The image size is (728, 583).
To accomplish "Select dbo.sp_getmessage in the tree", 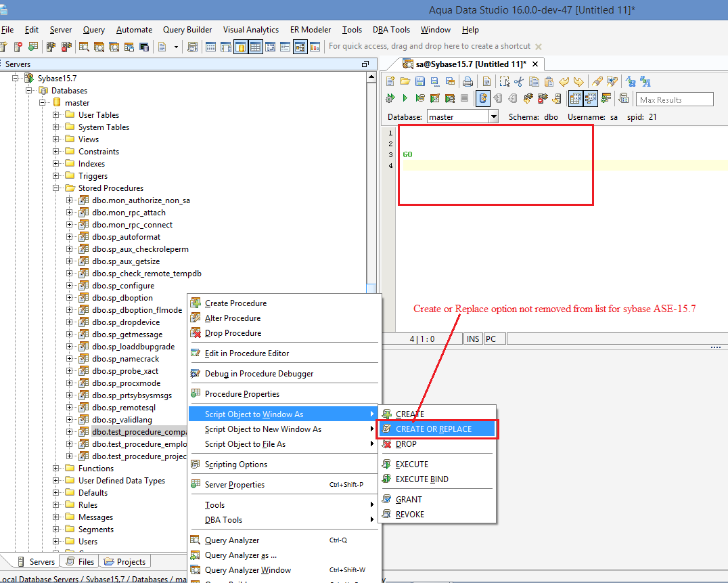I will [127, 334].
